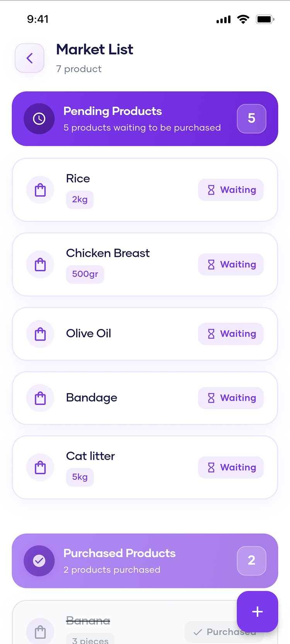Tap the purchased count badge showing 2

coord(251,561)
